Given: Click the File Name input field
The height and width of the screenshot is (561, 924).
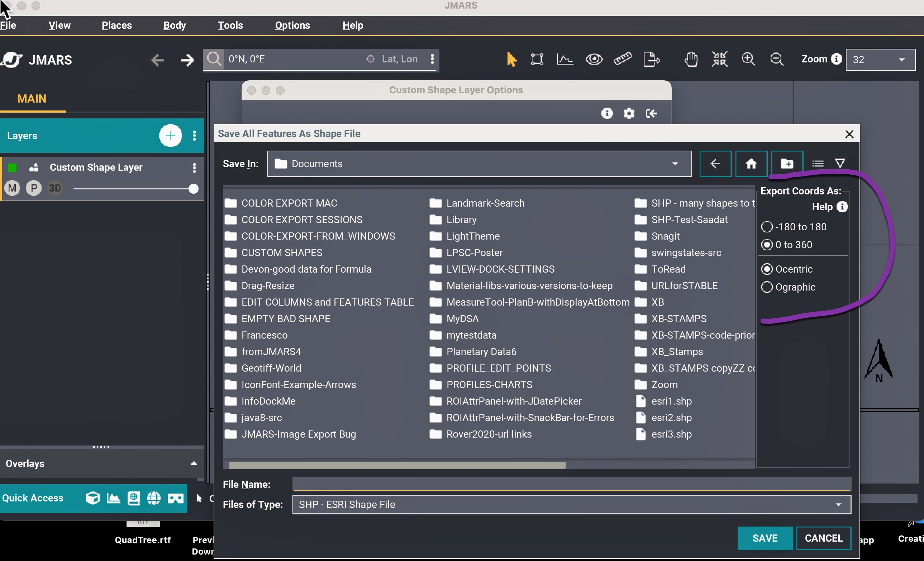Looking at the screenshot, I should point(571,484).
